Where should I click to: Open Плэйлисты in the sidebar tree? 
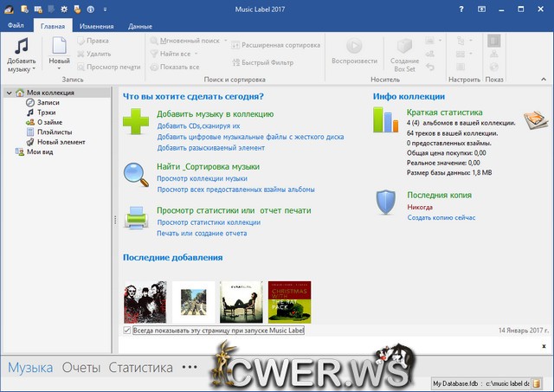[54, 132]
